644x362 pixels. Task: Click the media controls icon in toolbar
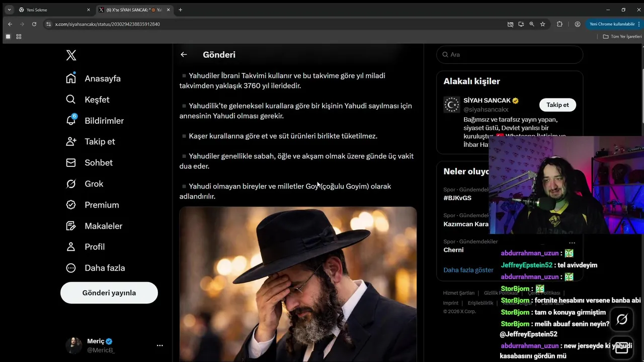pos(510,24)
